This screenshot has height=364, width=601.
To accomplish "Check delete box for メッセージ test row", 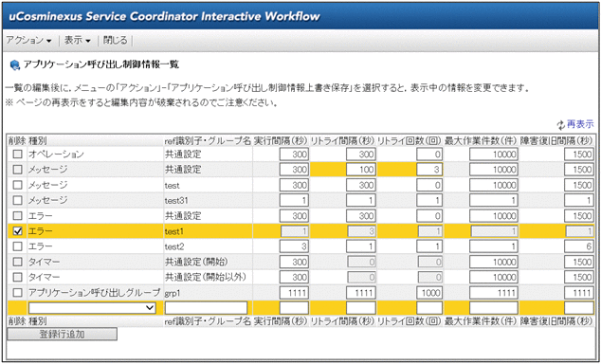I will pyautogui.click(x=18, y=185).
